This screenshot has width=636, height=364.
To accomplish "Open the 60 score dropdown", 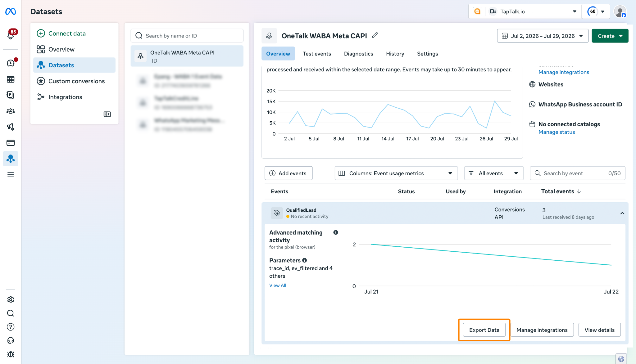I will tap(596, 11).
